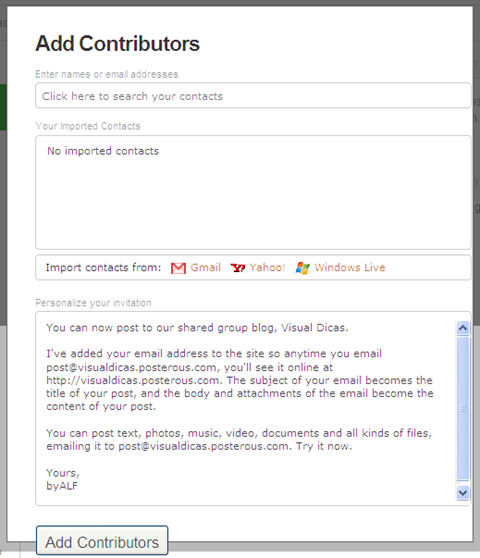
Task: Click the 'byALF' signature line
Action: pos(62,486)
